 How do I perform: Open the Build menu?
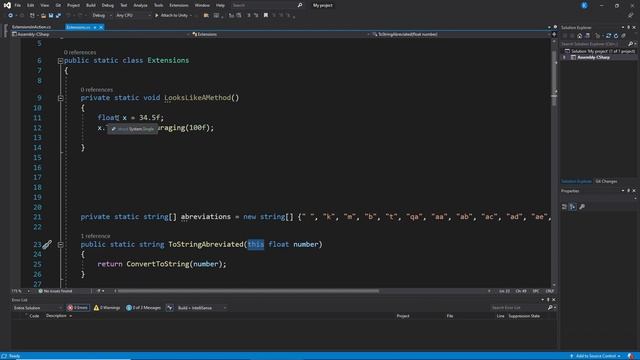[x=91, y=5]
